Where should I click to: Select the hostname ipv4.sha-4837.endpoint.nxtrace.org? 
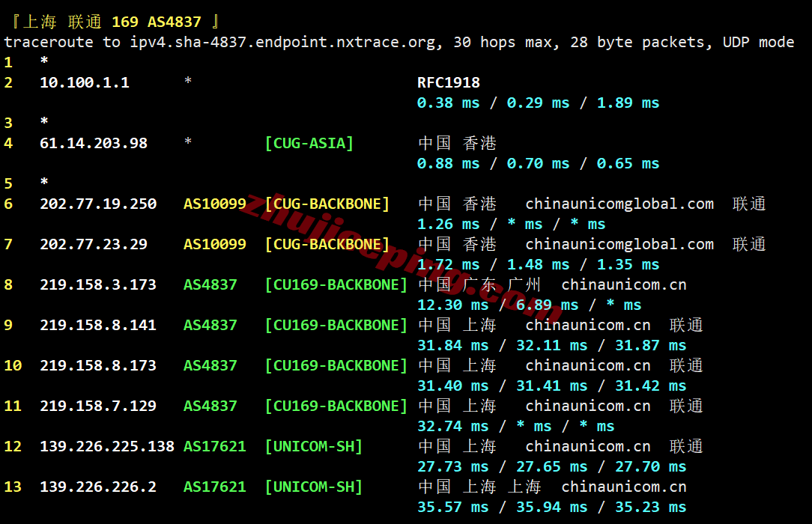click(x=282, y=43)
